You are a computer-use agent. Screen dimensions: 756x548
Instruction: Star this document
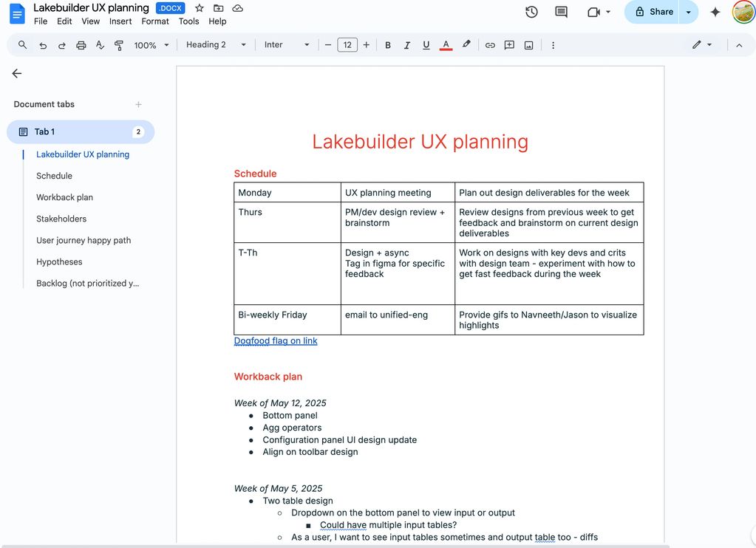199,8
